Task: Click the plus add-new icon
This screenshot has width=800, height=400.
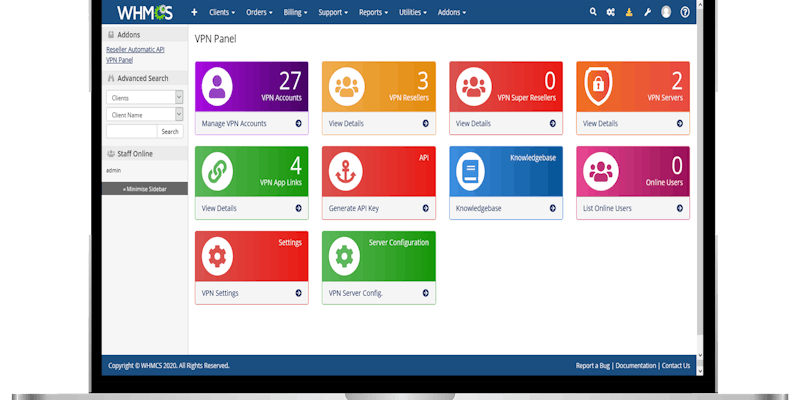Action: [x=194, y=12]
